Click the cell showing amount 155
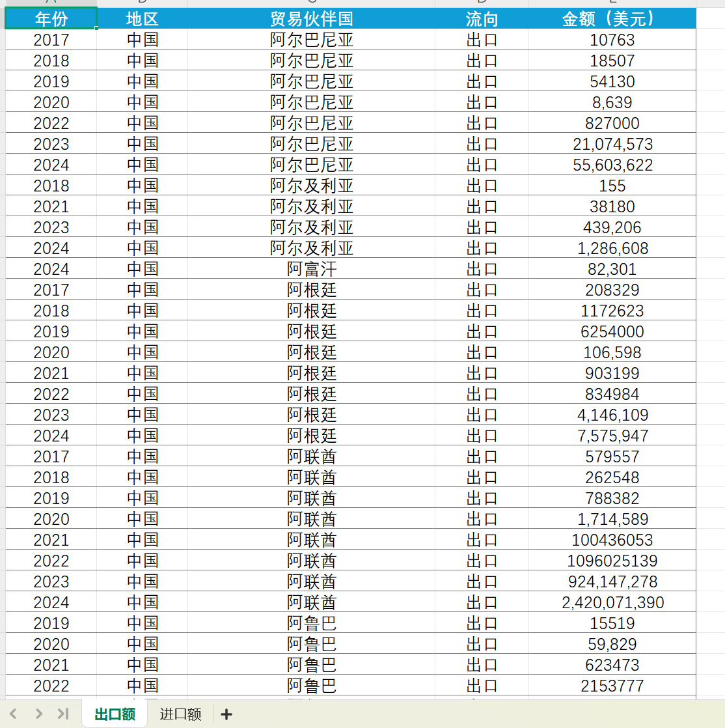This screenshot has width=725, height=728. 612,186
